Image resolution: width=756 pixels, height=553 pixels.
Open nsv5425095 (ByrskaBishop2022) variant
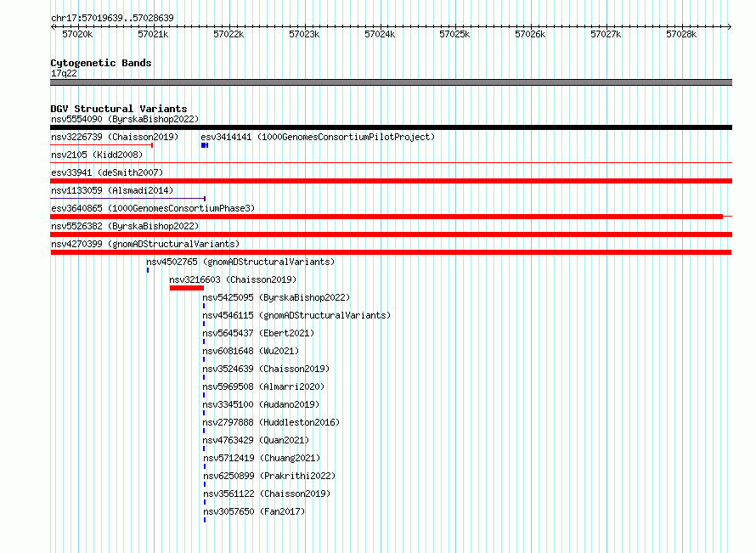tap(276, 297)
